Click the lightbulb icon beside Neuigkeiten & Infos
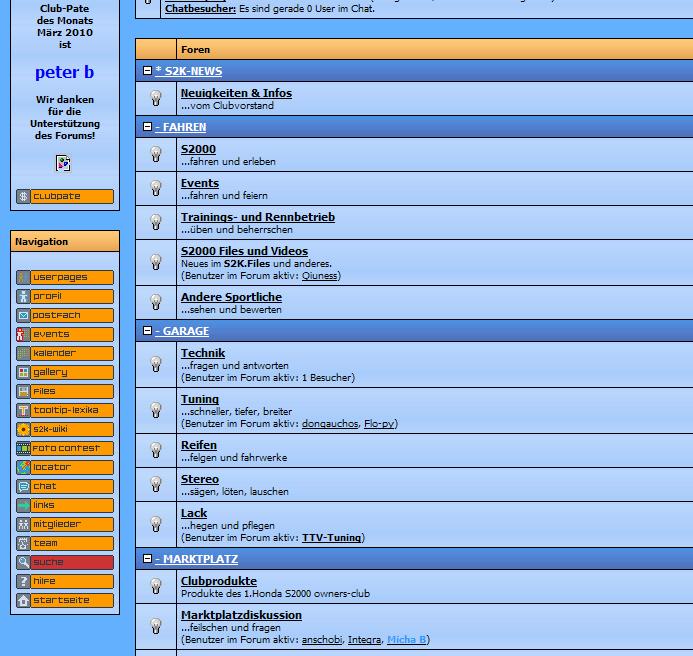Image resolution: width=693 pixels, height=656 pixels. [156, 98]
